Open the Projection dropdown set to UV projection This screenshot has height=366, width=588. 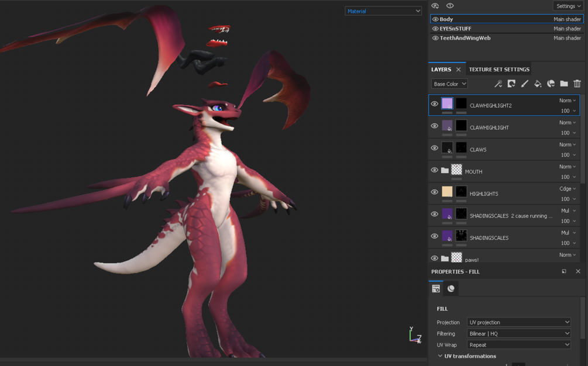coord(518,322)
